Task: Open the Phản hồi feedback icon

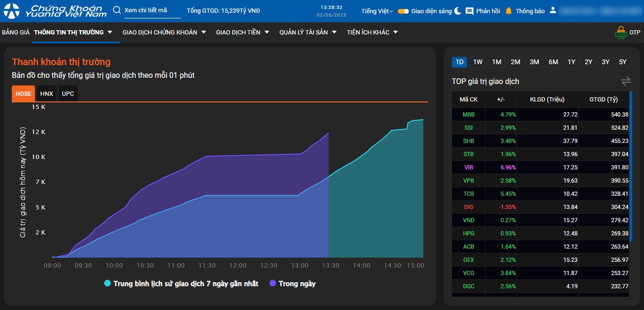Action: point(470,11)
